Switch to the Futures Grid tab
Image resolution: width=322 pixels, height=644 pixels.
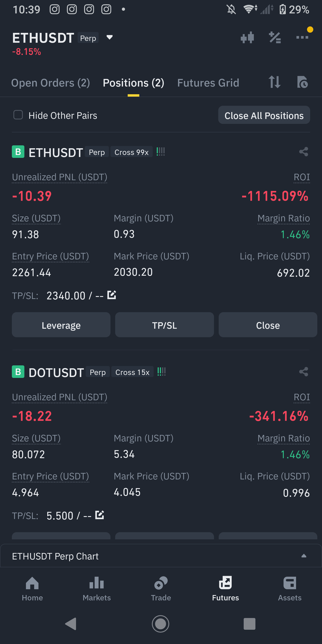208,83
